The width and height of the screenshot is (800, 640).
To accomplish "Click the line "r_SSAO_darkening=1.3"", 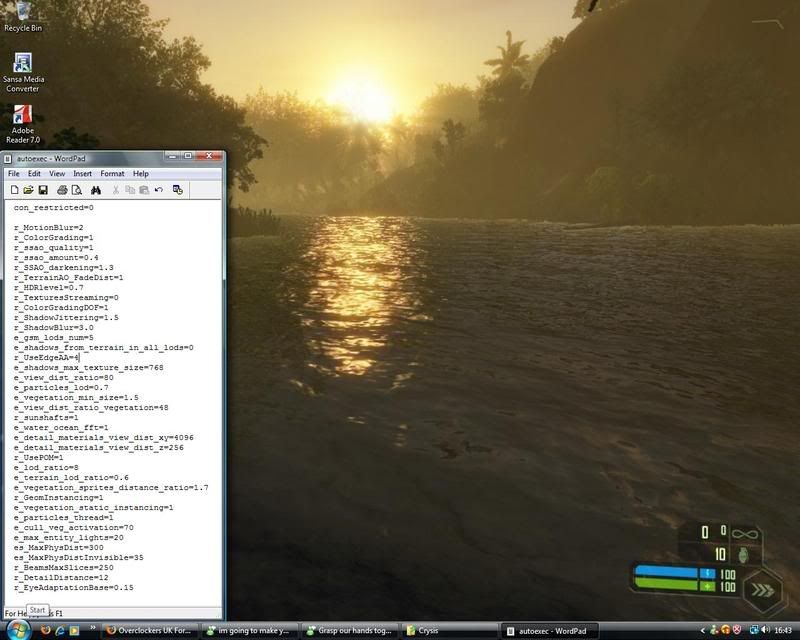I will [x=64, y=267].
